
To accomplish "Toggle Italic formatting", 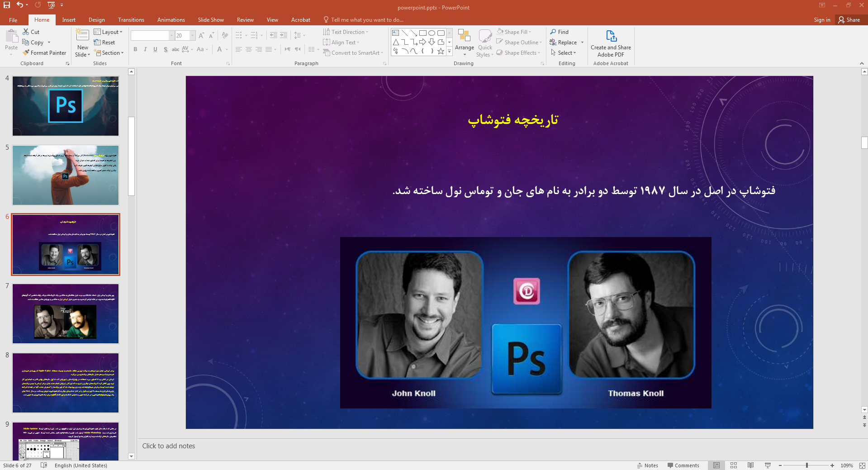I will (x=145, y=49).
